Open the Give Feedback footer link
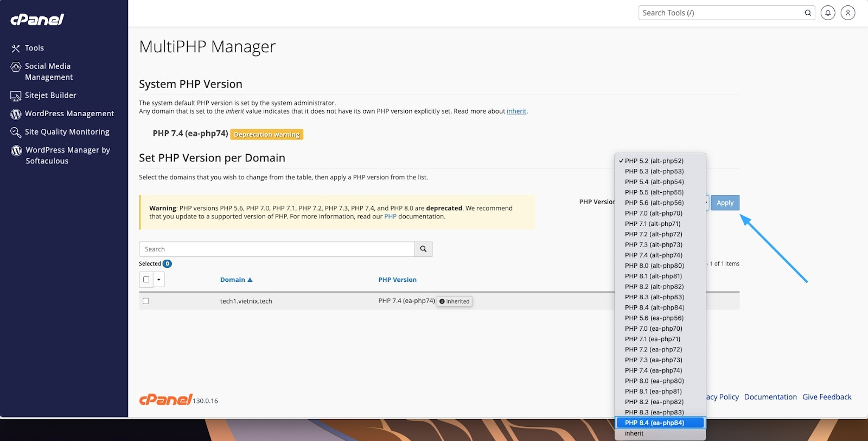Screen dimensions: 868x441 click(827, 397)
